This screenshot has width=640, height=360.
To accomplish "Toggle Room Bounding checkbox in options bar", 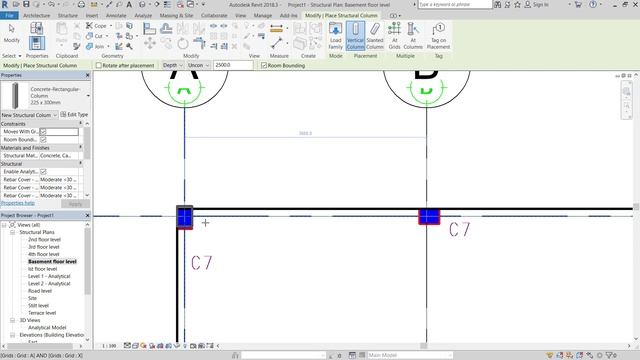I will coord(264,65).
